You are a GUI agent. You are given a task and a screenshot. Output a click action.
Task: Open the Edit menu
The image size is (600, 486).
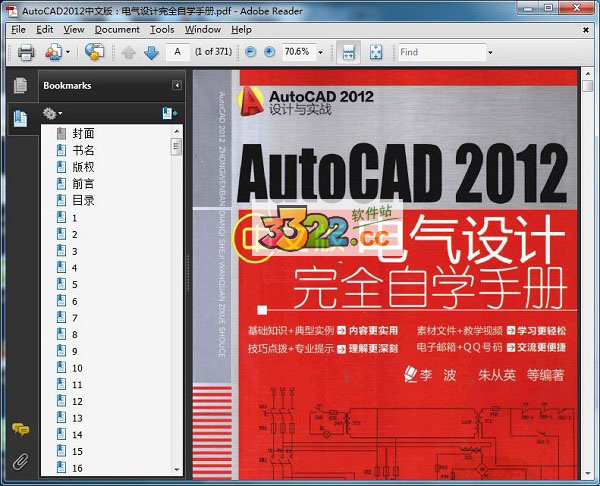tap(44, 29)
